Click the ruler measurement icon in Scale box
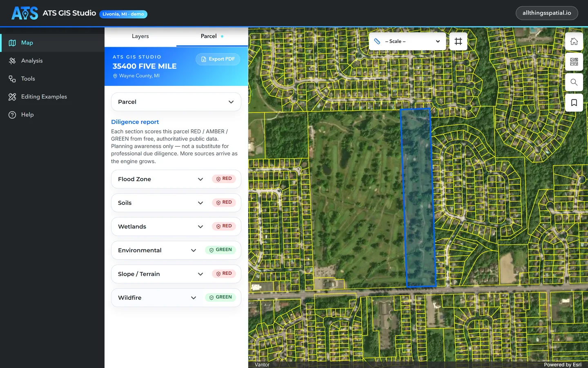Screen dimensions: 588x368 click(377, 41)
